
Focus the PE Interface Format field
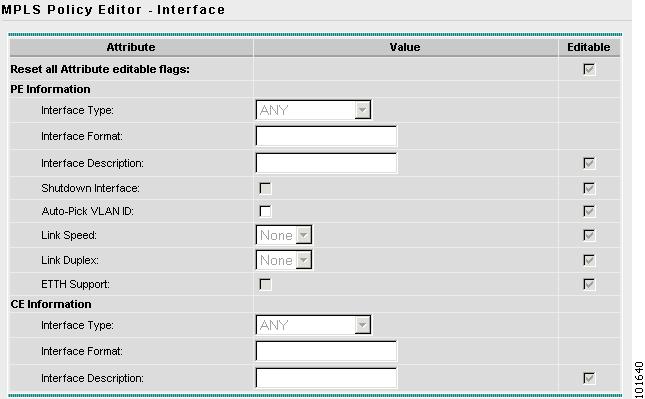(x=326, y=136)
